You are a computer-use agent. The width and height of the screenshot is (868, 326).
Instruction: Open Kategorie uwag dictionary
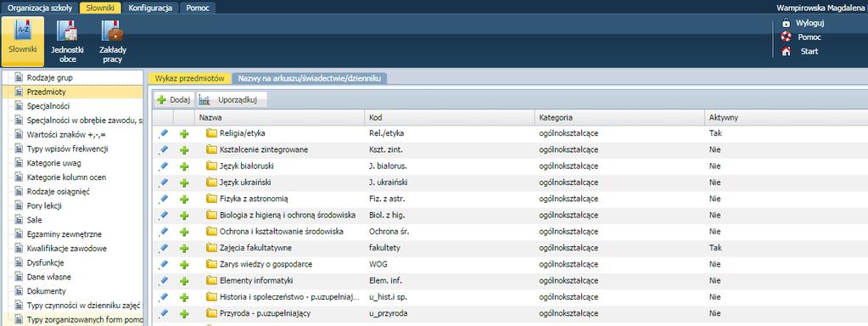point(53,163)
